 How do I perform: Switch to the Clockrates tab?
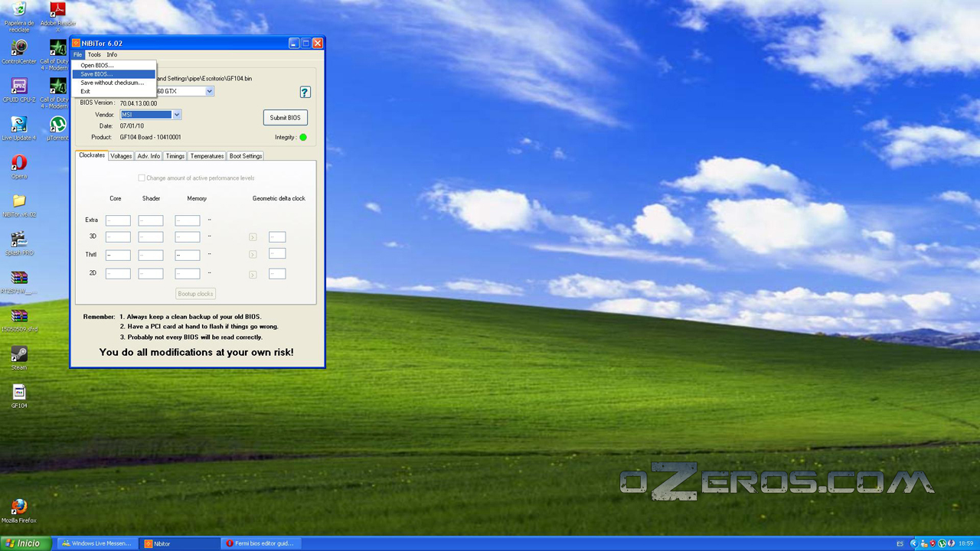pos(92,155)
